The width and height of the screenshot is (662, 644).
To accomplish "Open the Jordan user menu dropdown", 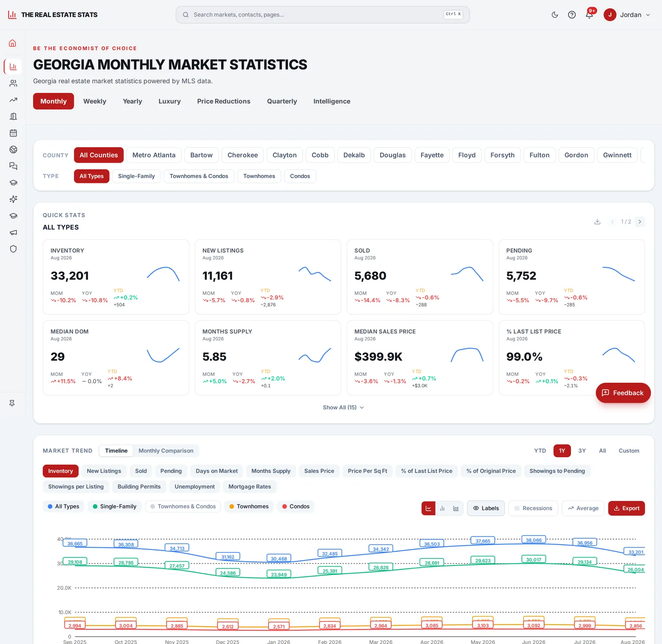I will [x=627, y=15].
